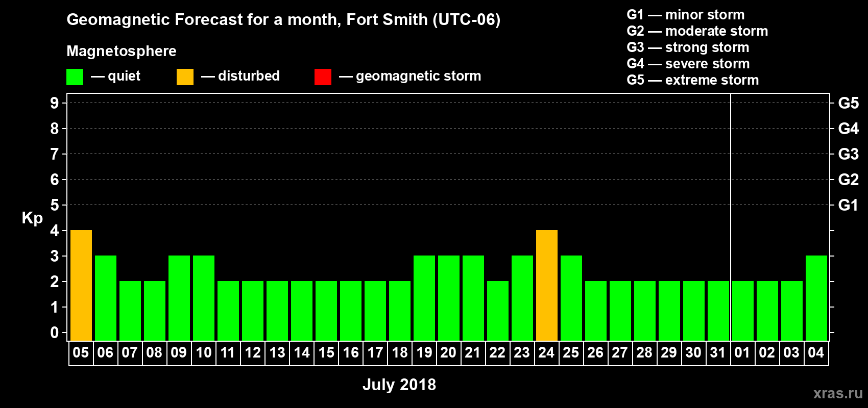Click the Kp value 0 axis label
The width and height of the screenshot is (868, 408).
click(55, 333)
